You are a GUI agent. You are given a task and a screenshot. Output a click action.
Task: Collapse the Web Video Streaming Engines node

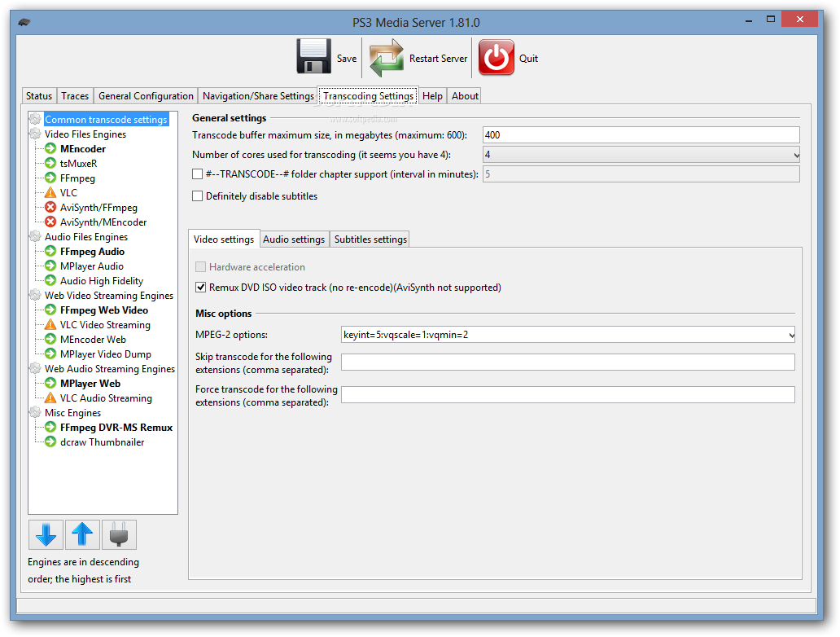click(35, 296)
